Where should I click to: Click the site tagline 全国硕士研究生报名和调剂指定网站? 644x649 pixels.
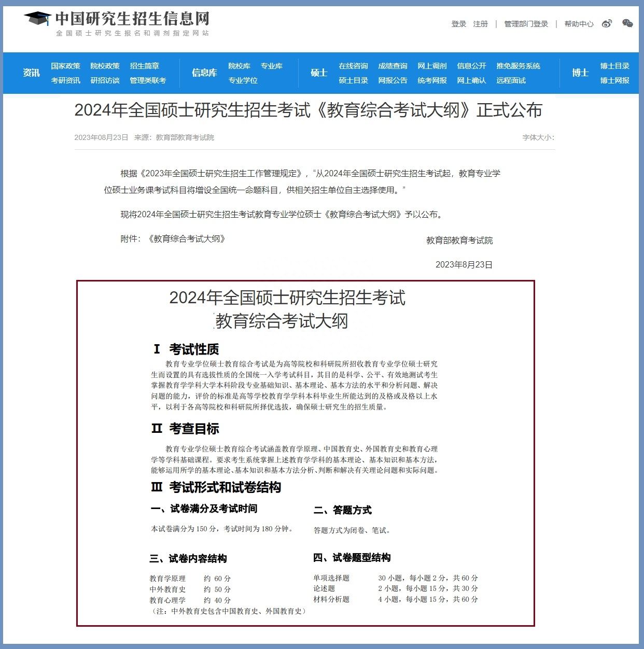click(132, 33)
